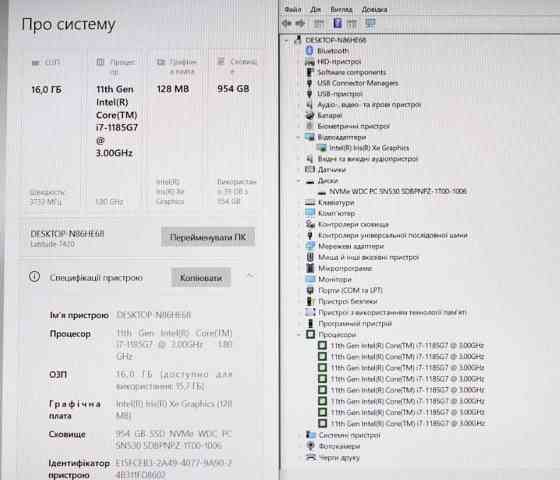Screen dimensions: 560x480
Task: Click the Про систему heading
Action: pyautogui.click(x=69, y=25)
